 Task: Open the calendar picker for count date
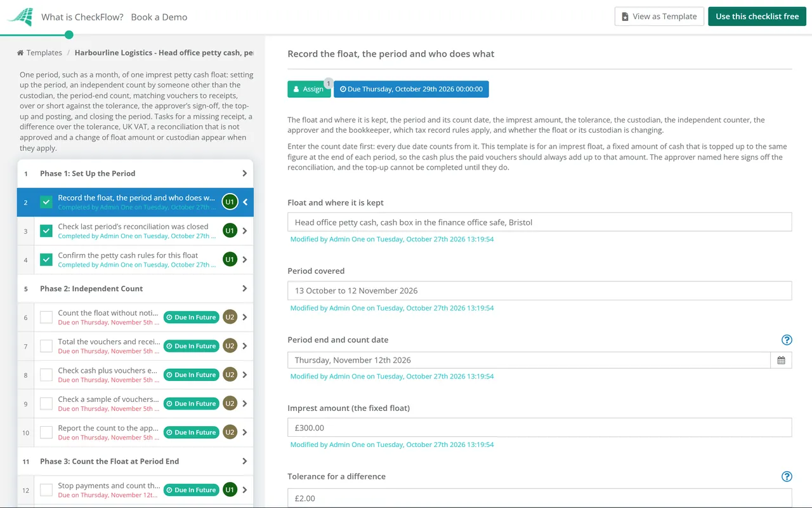pyautogui.click(x=781, y=360)
